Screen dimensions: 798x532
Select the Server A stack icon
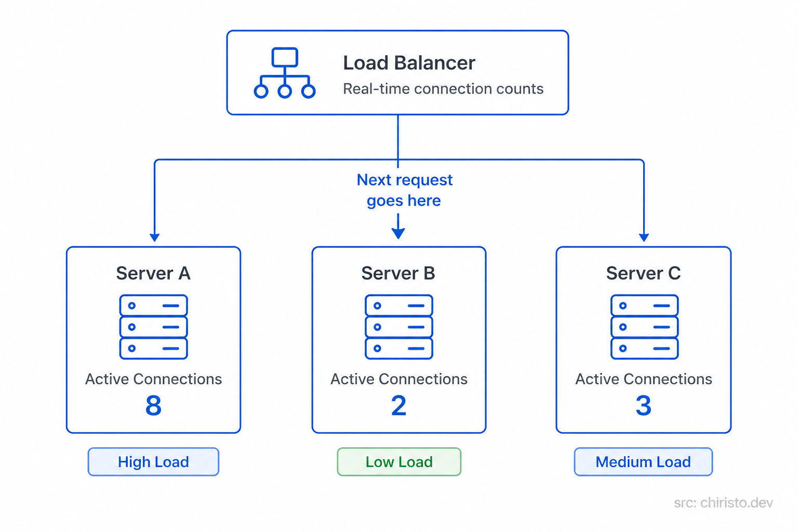tap(153, 327)
